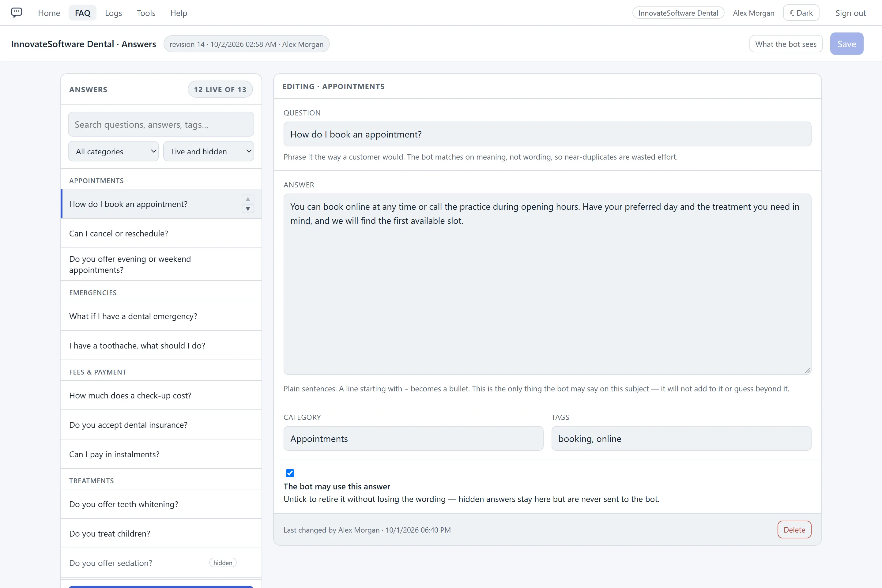
Task: Click the '12 LIVE OF 13' badge
Action: [x=220, y=89]
